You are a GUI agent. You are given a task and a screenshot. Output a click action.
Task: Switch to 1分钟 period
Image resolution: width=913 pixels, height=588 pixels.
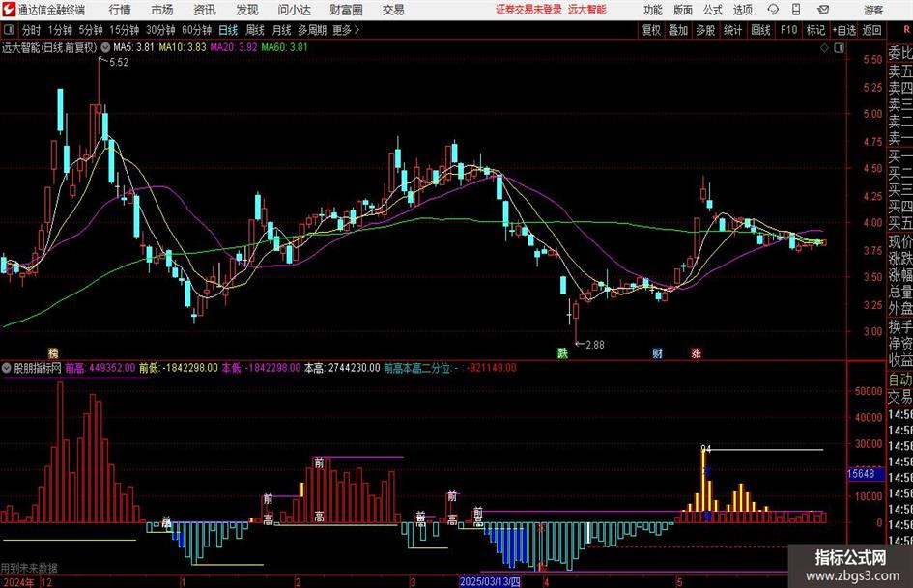60,30
